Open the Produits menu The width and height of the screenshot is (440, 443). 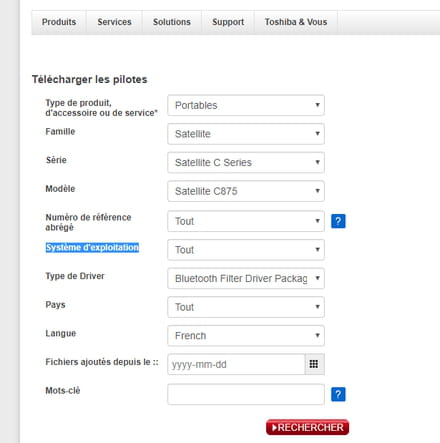(59, 22)
